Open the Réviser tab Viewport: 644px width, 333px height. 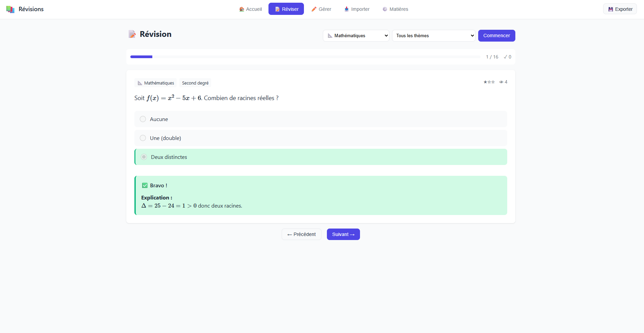point(286,9)
